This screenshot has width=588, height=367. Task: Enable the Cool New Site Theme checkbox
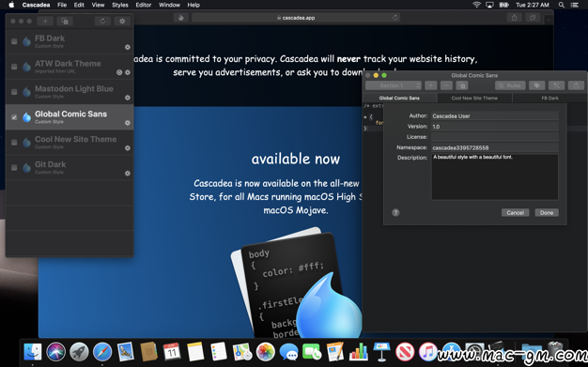pos(14,143)
